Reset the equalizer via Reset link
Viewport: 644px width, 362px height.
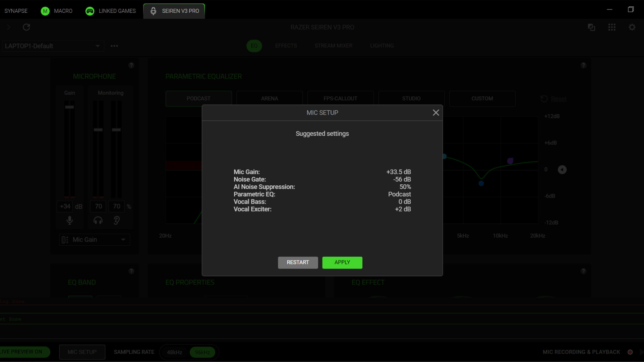tap(558, 99)
